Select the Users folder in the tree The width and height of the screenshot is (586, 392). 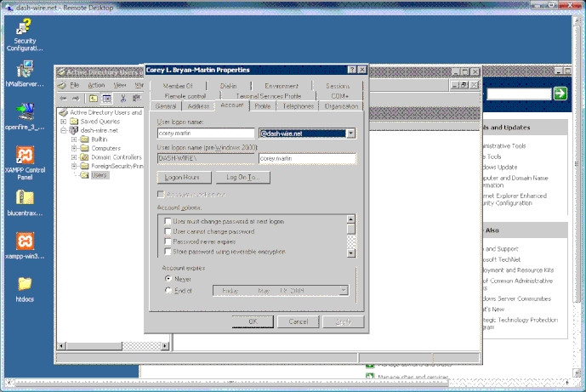[99, 175]
